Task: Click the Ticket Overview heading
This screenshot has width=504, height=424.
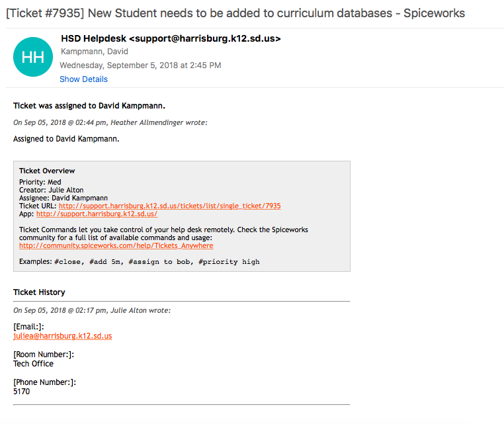Action: coord(47,171)
